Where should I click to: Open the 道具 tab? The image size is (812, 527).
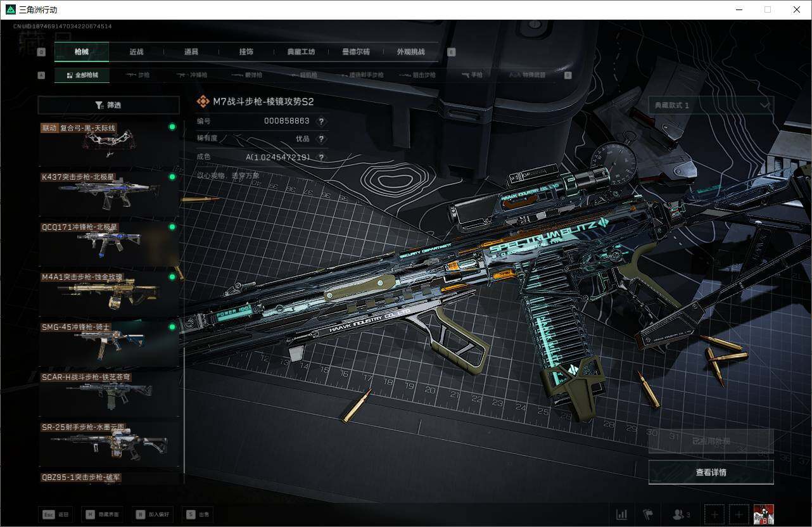tap(191, 52)
